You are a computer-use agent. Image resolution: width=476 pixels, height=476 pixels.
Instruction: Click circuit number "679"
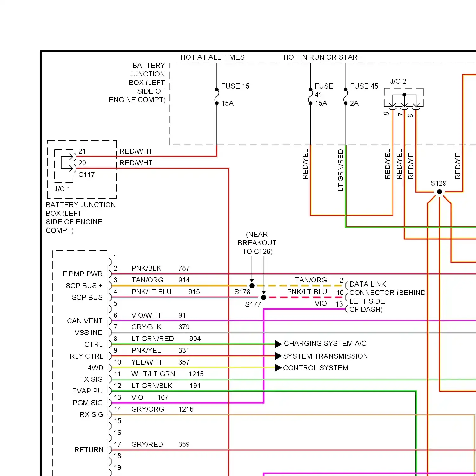[184, 327]
